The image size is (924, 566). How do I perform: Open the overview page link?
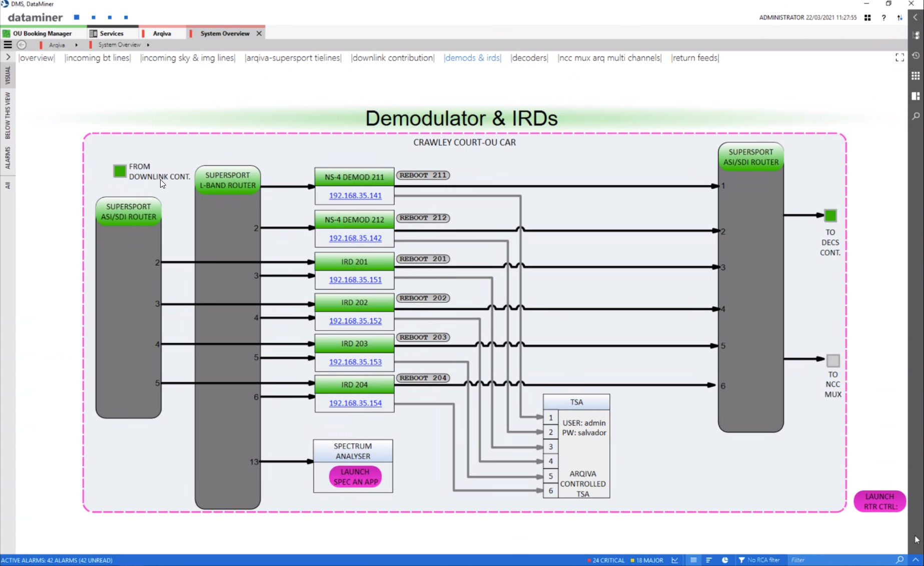[36, 58]
